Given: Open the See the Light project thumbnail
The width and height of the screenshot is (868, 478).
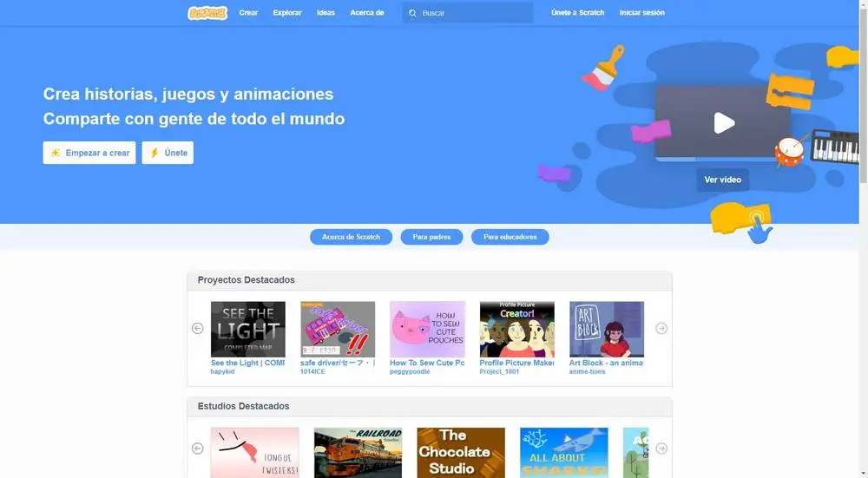Looking at the screenshot, I should coord(248,329).
